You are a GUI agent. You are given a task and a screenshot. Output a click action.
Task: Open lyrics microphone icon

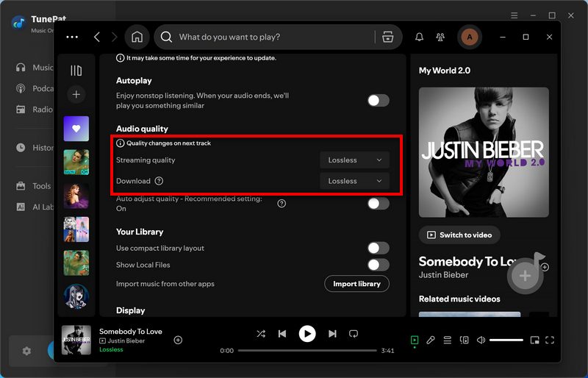coord(431,340)
